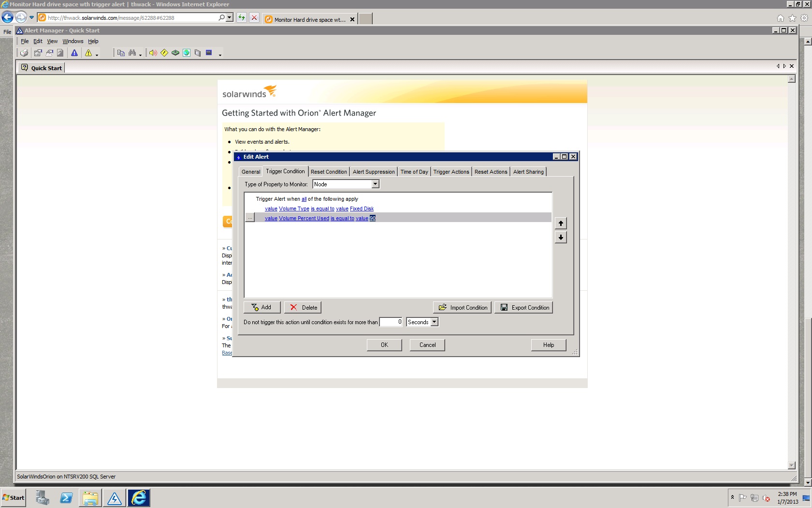Cancel the Edit Alert dialog
Screen dimensions: 812x508
coord(427,345)
